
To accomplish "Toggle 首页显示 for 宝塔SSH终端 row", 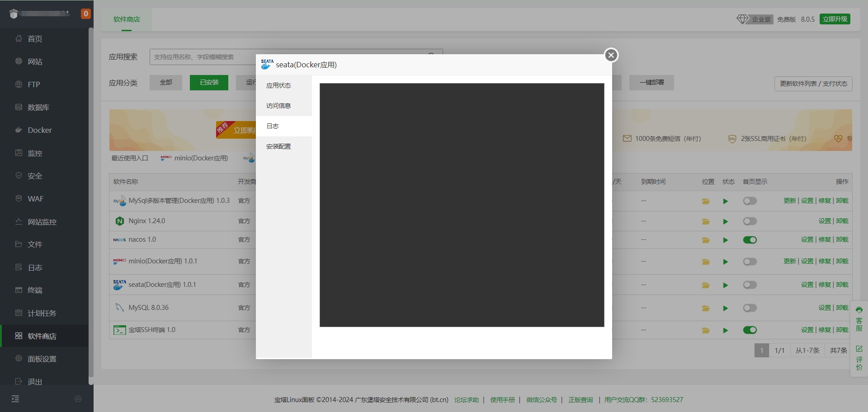I will [750, 330].
